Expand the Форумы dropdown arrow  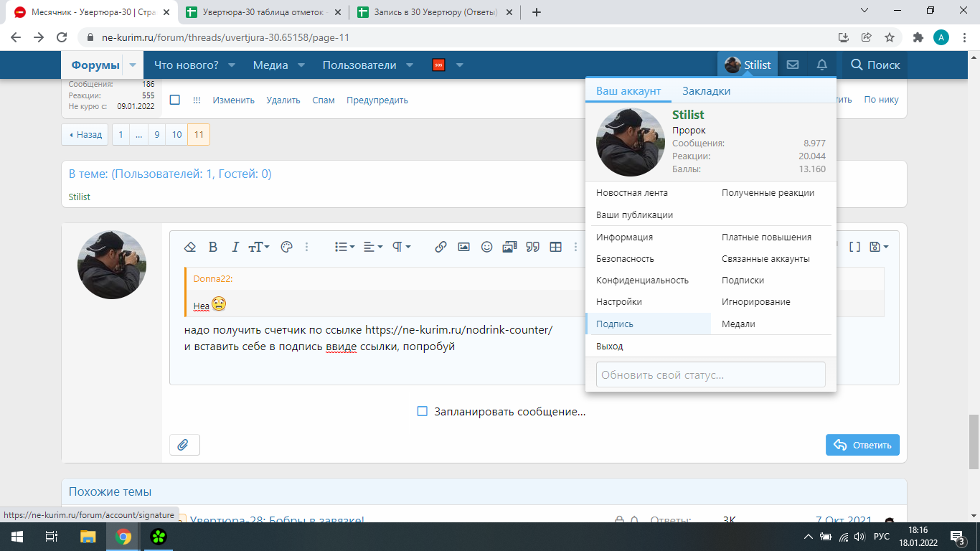pos(133,65)
